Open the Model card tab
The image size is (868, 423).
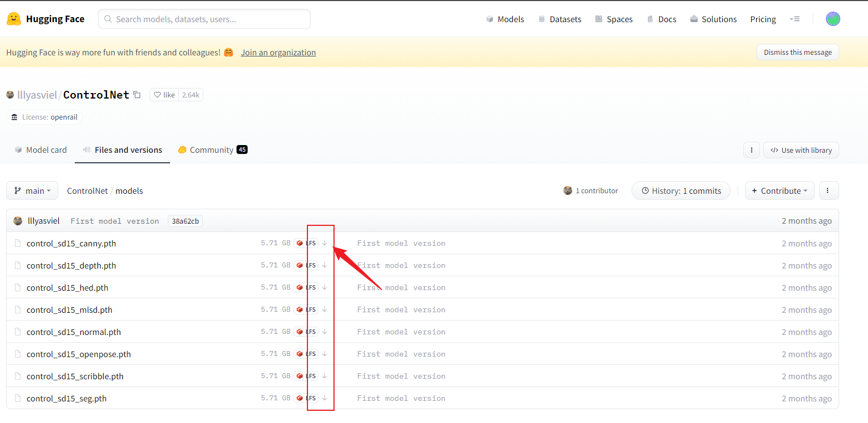pyautogui.click(x=40, y=150)
